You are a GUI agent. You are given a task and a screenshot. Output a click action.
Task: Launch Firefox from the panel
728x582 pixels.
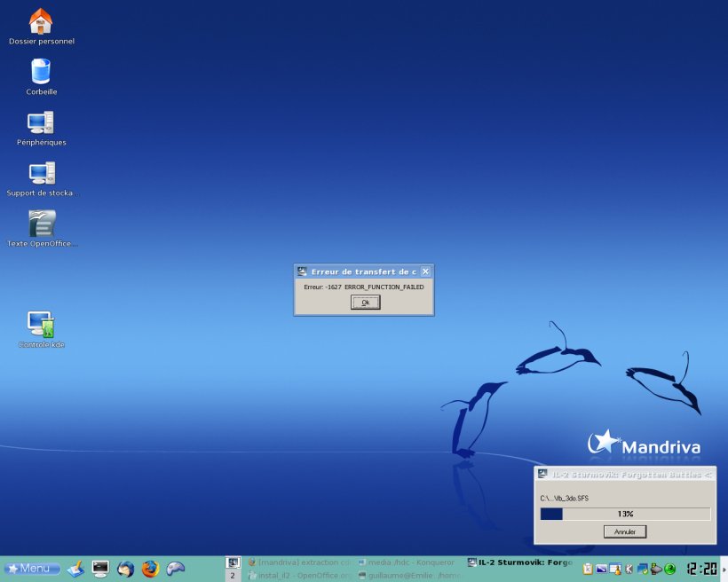[x=150, y=569]
